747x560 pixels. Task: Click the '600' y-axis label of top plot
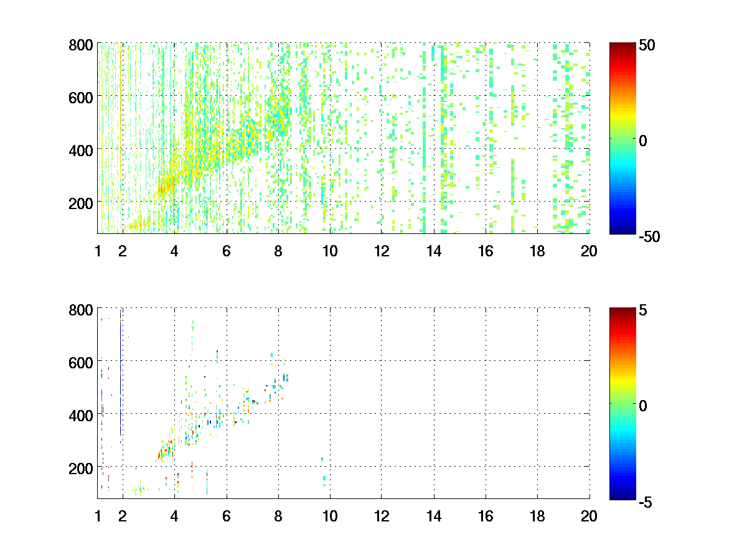(81, 98)
